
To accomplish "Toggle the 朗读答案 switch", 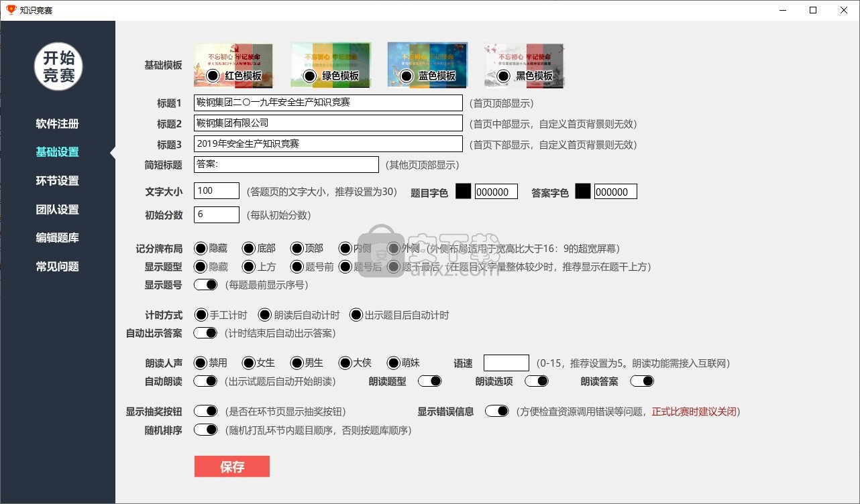I will coord(642,381).
